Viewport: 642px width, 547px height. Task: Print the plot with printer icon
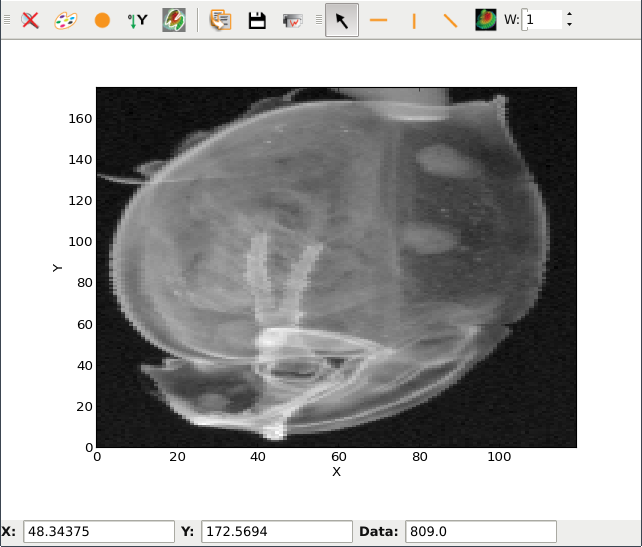click(293, 20)
